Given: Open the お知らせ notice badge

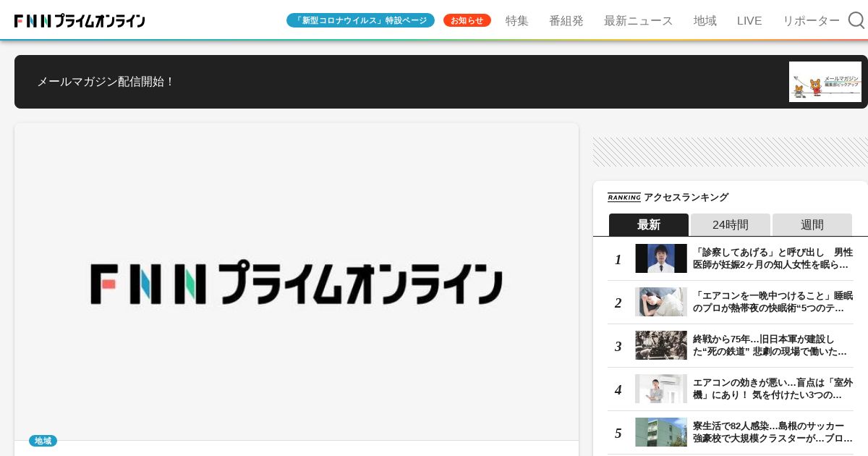Looking at the screenshot, I should [467, 20].
